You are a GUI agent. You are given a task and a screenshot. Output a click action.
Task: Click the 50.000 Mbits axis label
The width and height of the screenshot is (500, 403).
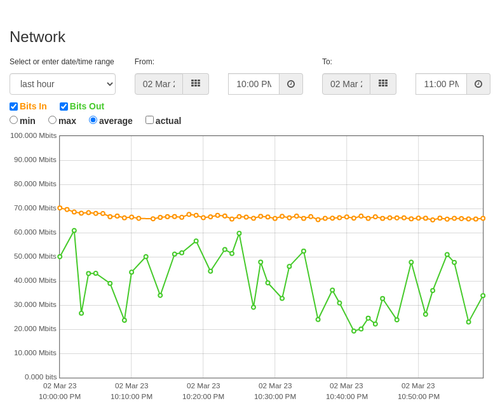(x=35, y=256)
